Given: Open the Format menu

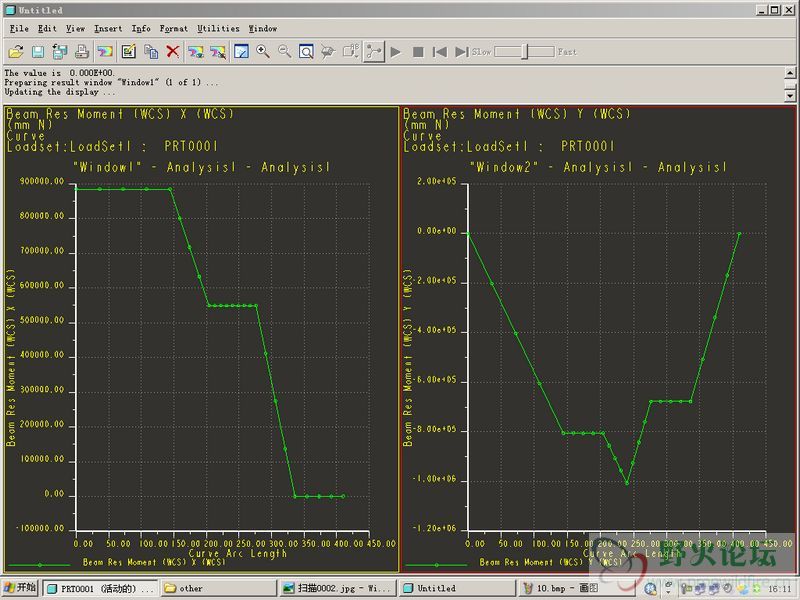Looking at the screenshot, I should pos(173,29).
